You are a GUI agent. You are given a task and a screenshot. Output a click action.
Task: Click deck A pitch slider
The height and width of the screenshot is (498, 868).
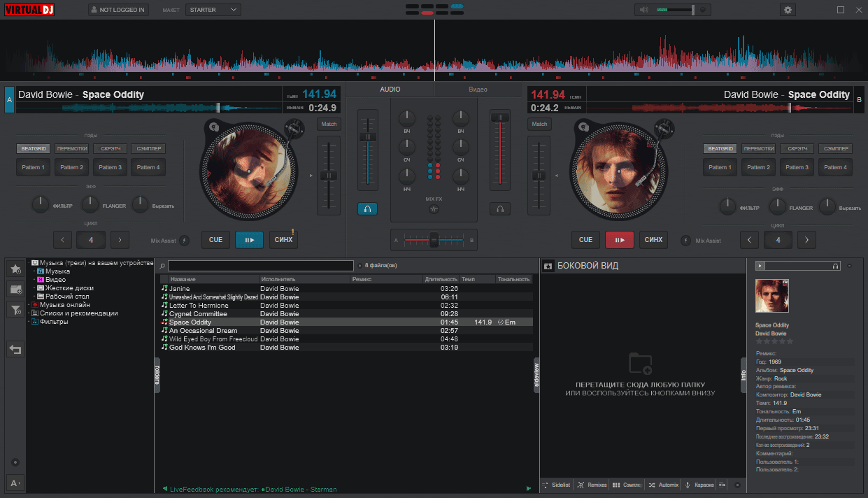(x=329, y=176)
